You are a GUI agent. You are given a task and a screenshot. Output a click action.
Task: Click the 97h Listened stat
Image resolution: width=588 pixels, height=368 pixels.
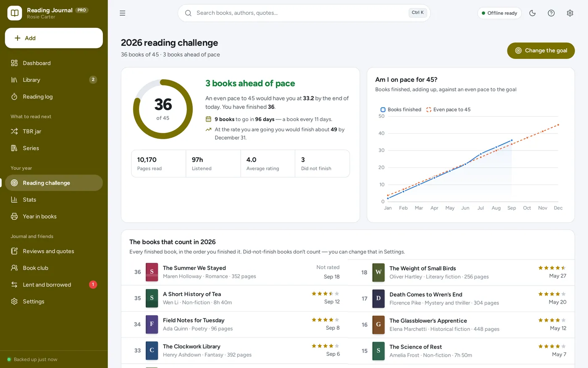(x=213, y=164)
